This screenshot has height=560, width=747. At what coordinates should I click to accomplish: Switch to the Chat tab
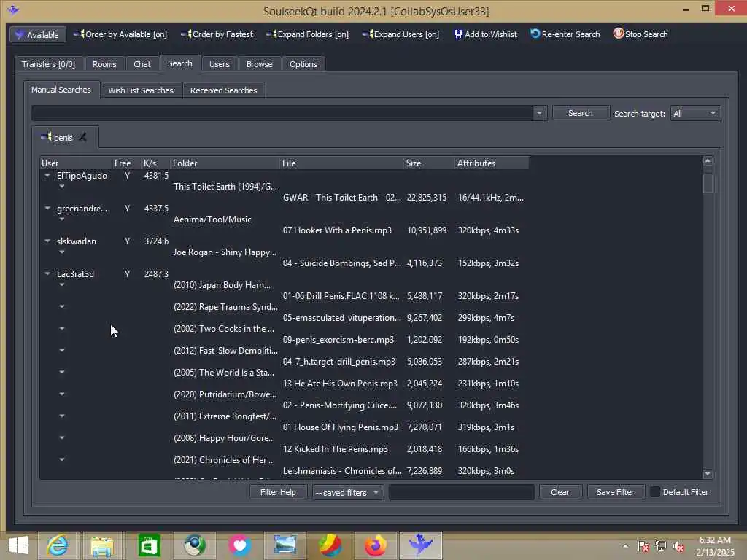142,64
